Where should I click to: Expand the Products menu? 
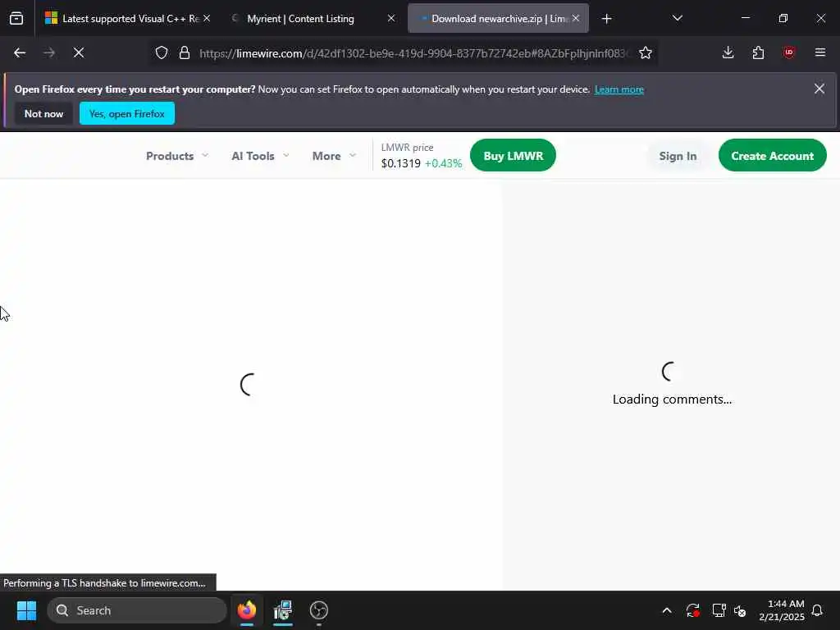click(177, 156)
